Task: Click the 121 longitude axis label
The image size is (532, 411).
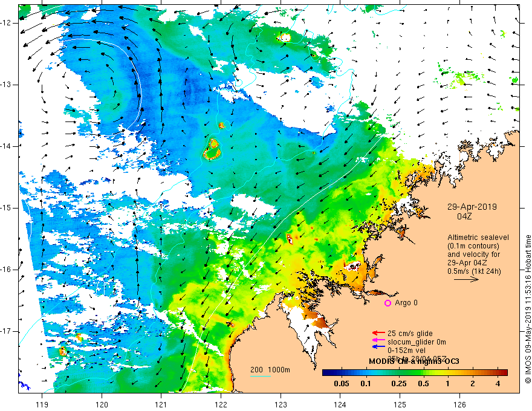Action: 161,404
